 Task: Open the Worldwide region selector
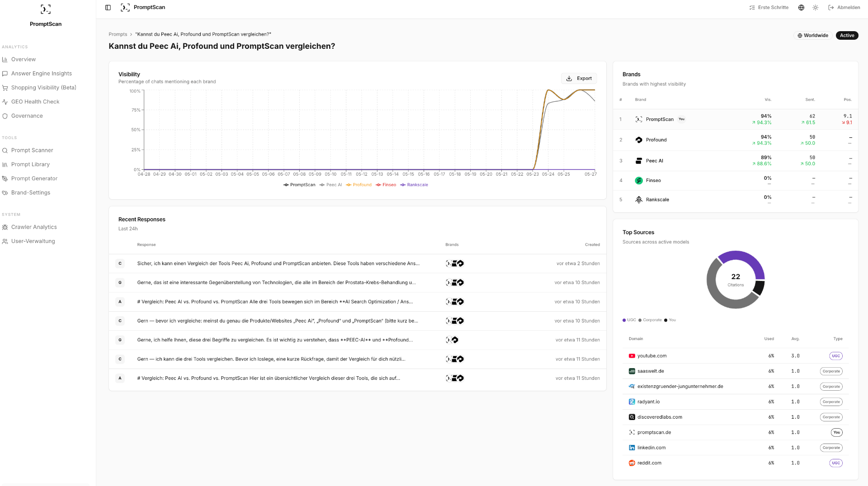pyautogui.click(x=813, y=35)
